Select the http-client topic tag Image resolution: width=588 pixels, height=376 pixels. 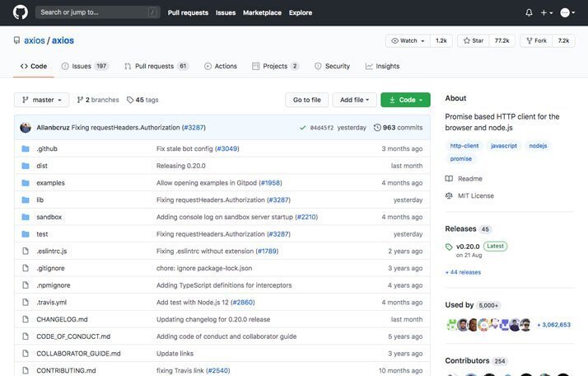point(464,146)
